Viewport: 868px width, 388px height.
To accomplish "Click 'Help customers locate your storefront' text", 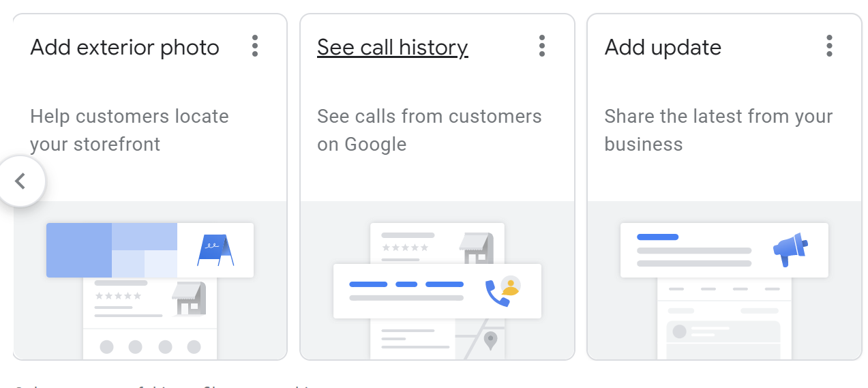I will pos(130,130).
